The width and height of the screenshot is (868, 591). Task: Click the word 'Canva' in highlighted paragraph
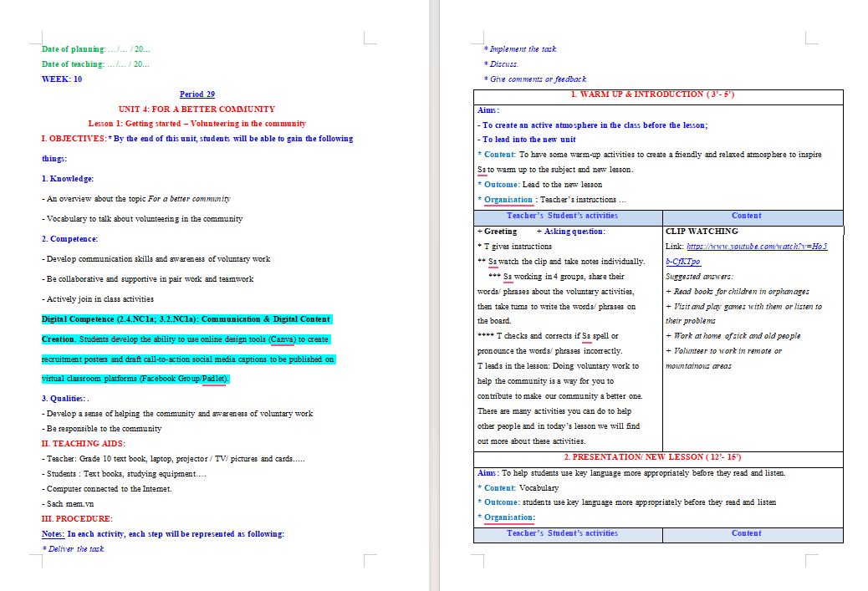pos(283,339)
